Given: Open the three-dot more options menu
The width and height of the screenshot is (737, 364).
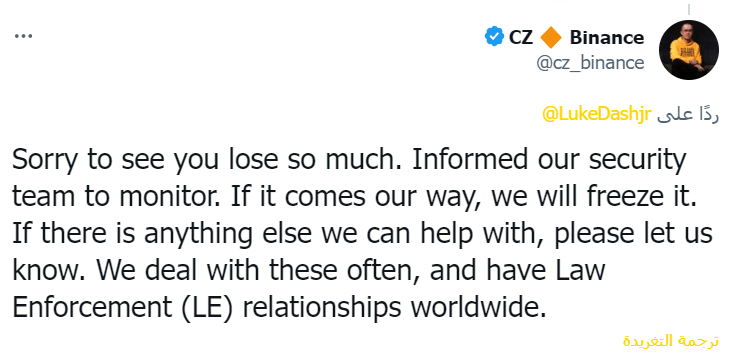Looking at the screenshot, I should [x=23, y=36].
